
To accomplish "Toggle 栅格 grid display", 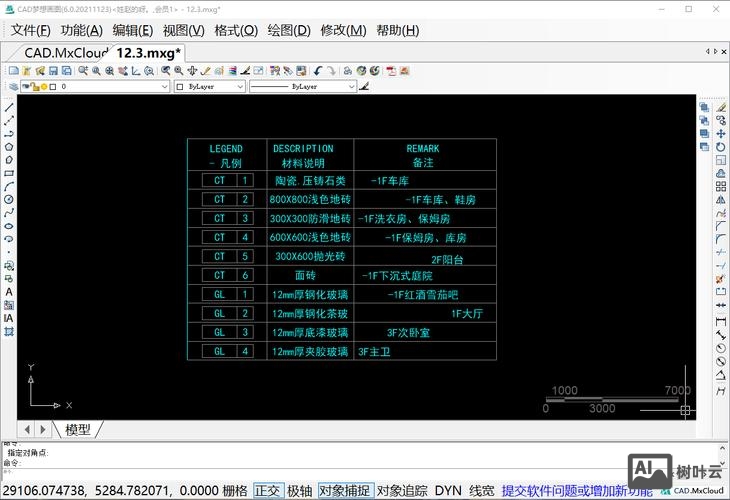I will [234, 491].
